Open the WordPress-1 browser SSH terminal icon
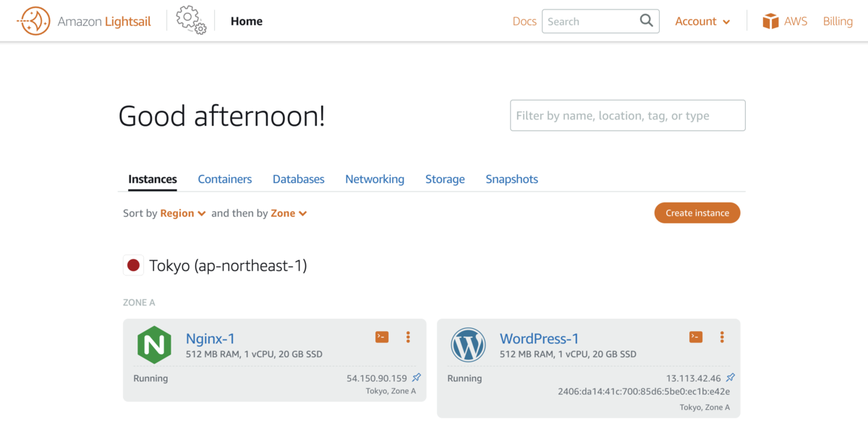This screenshot has width=868, height=423. (696, 337)
